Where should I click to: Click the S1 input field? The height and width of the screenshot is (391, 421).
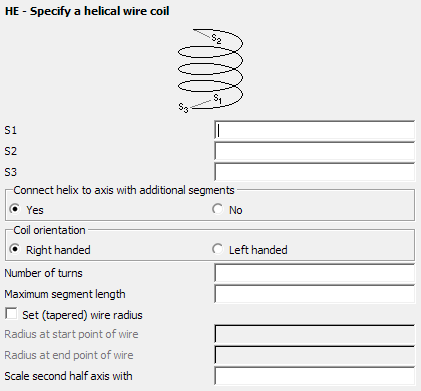click(315, 130)
